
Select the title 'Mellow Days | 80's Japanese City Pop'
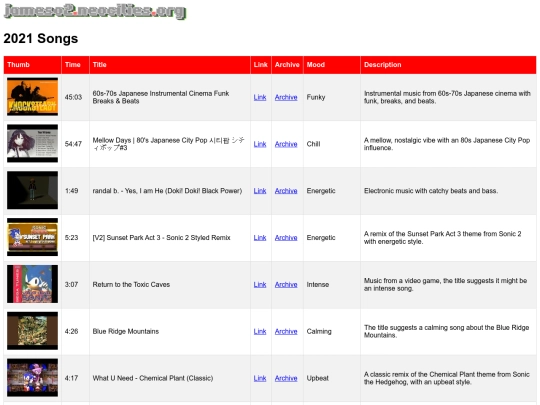168,144
